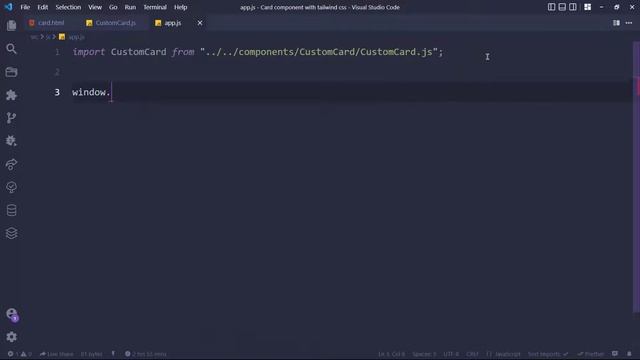
Task: Click the js folder breadcrumb segment
Action: (48, 37)
